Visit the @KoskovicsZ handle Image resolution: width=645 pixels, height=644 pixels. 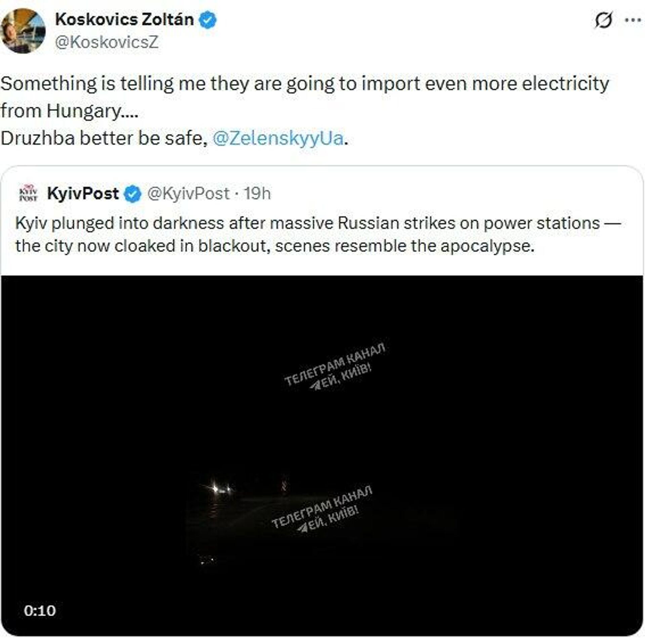tap(106, 42)
